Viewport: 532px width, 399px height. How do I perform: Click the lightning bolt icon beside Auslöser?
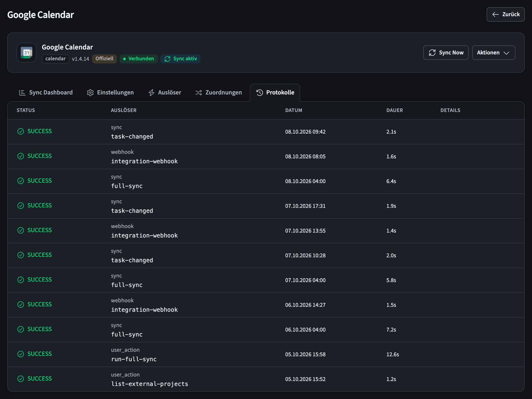coord(151,93)
